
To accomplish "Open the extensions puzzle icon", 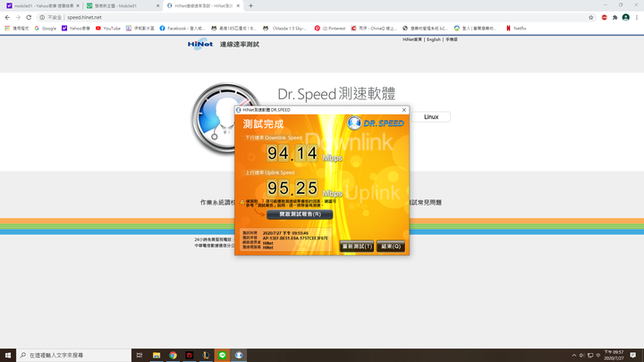I will (x=614, y=17).
